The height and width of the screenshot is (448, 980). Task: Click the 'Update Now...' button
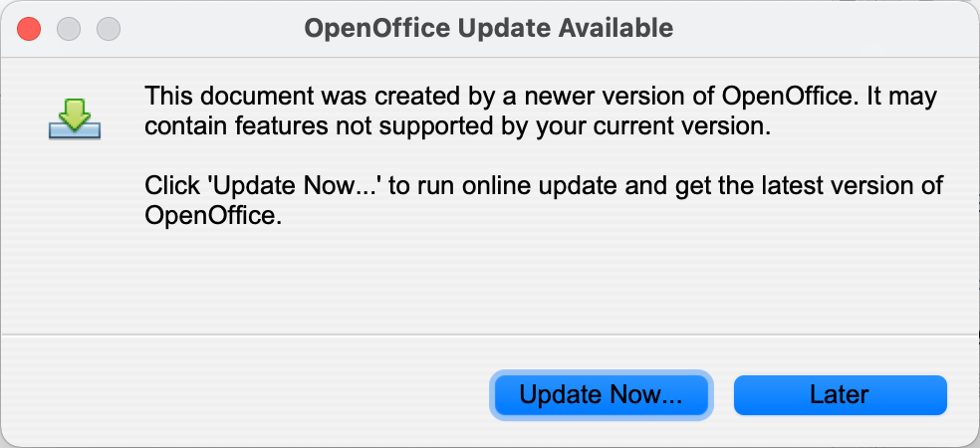602,395
